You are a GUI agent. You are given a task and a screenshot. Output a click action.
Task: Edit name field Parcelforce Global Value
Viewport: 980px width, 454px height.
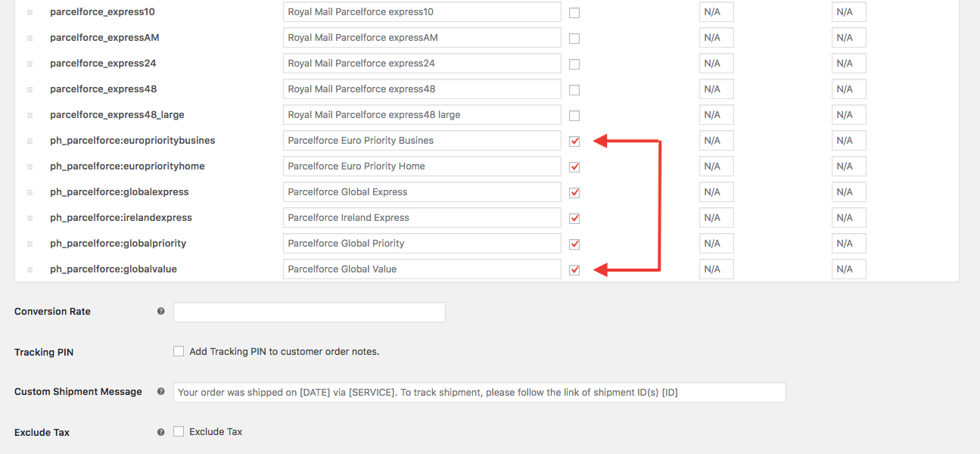422,269
